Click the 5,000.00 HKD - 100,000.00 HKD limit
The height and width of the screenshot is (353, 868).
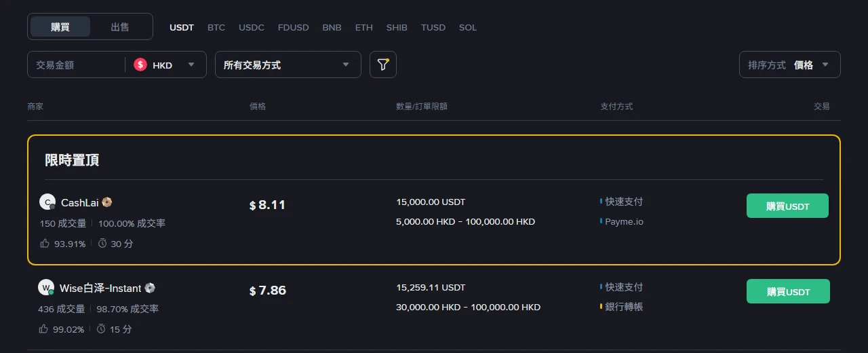465,221
